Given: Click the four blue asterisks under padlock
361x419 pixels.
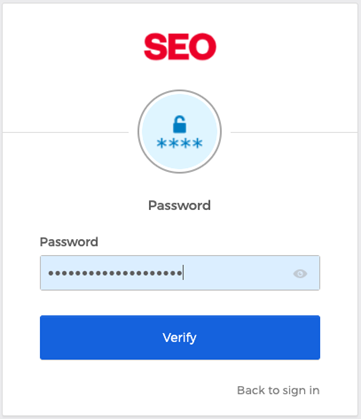Looking at the screenshot, I should click(179, 144).
